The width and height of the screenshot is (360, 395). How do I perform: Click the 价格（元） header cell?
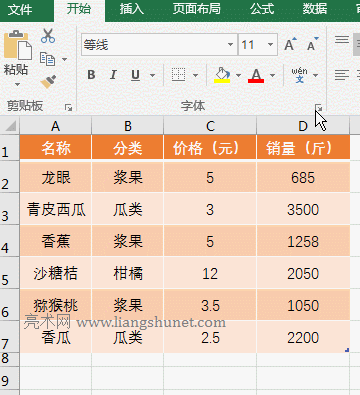tap(210, 148)
